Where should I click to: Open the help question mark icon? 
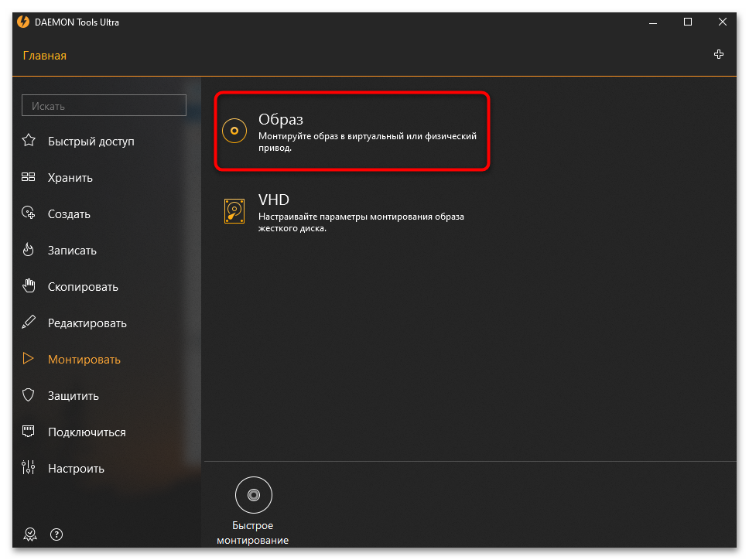point(56,534)
